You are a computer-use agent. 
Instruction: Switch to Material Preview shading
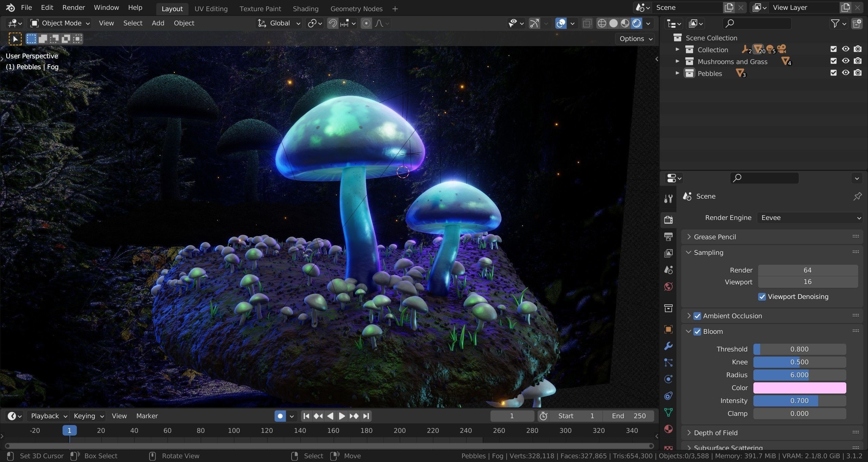[x=625, y=23]
